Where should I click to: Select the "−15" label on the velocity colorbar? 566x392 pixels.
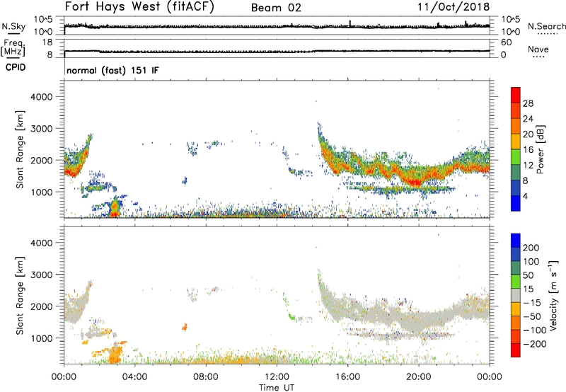click(x=532, y=303)
